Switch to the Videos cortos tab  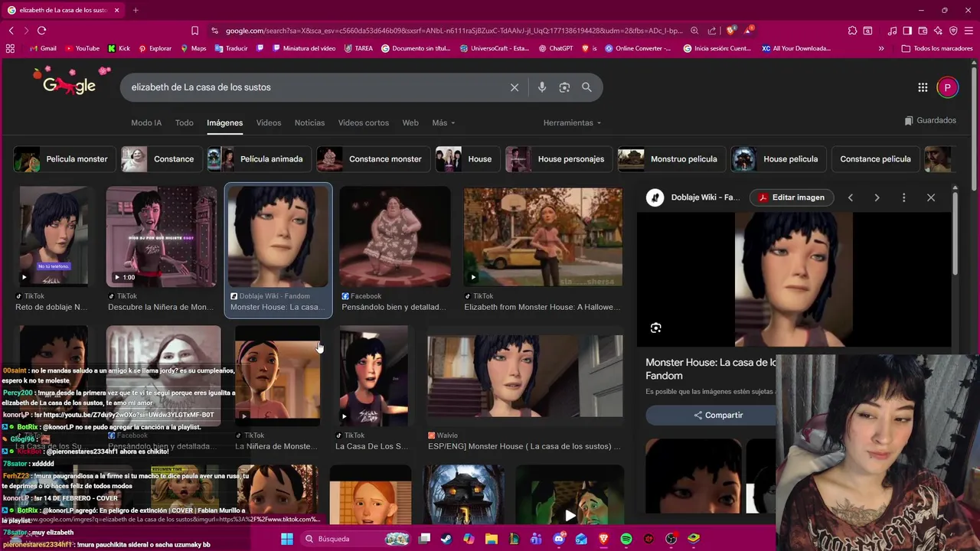(x=364, y=122)
